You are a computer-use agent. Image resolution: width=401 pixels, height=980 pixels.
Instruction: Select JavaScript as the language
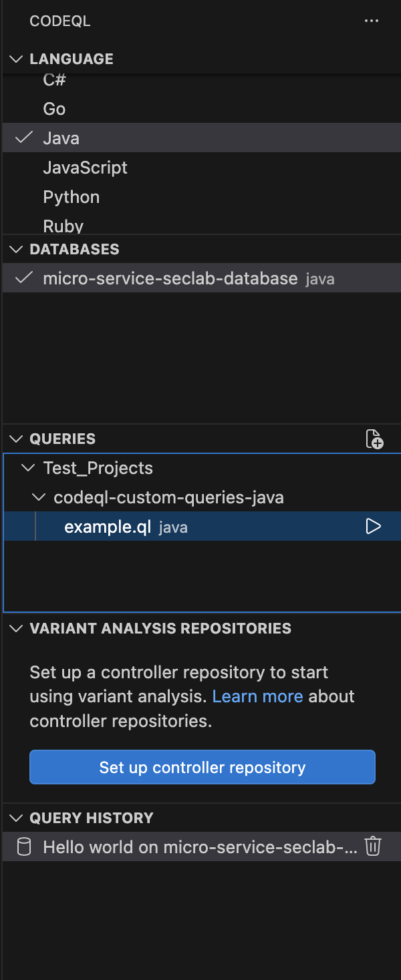(85, 168)
